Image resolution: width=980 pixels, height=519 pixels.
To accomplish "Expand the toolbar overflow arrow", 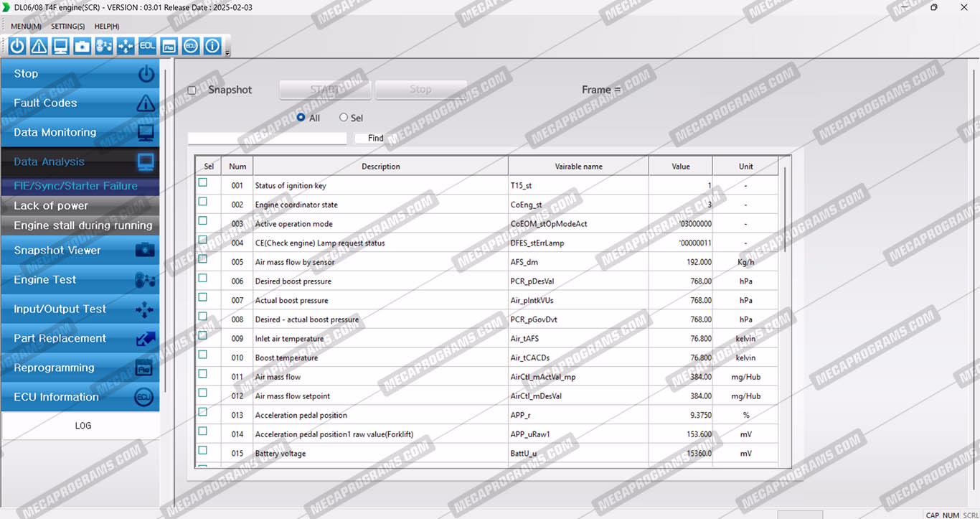I will coord(227,52).
